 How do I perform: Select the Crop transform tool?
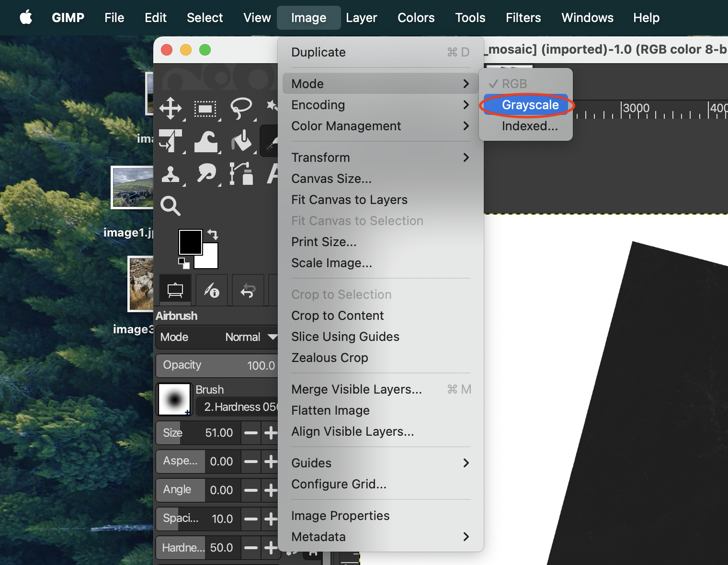click(171, 141)
